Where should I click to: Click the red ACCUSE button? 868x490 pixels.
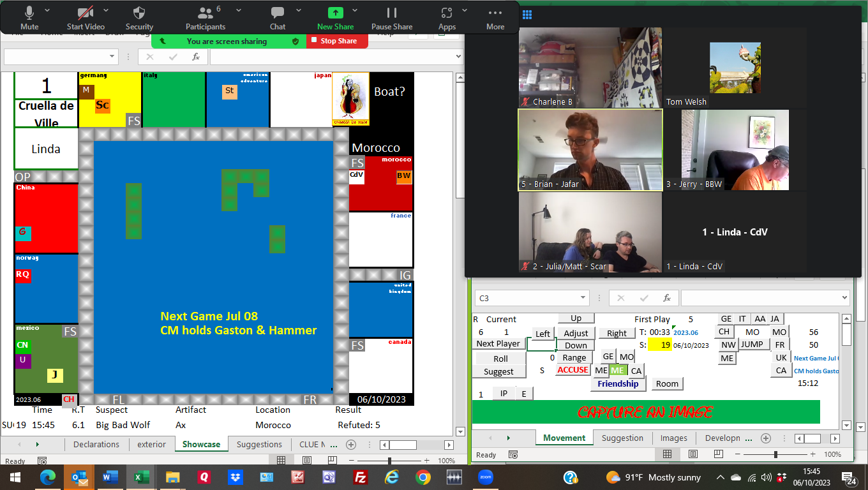(572, 370)
